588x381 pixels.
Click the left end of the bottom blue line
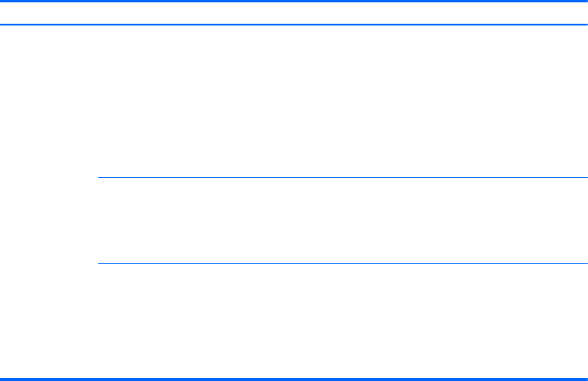(2, 379)
